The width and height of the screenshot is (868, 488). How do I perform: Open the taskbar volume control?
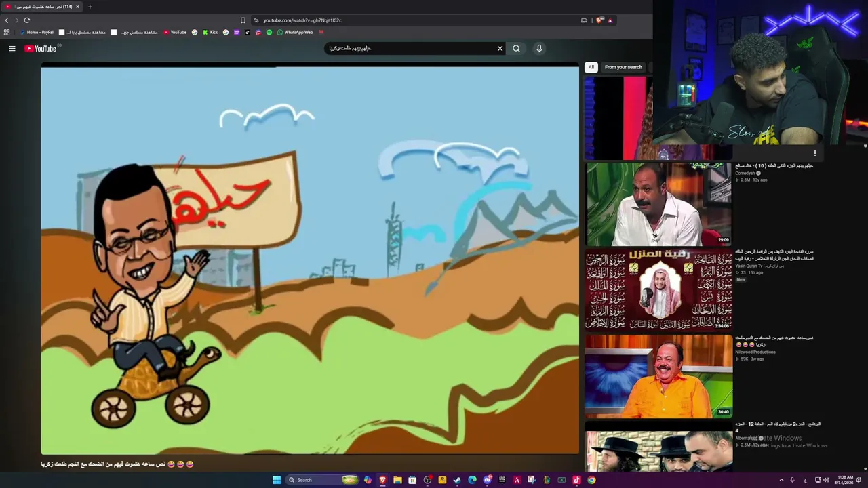[826, 480]
